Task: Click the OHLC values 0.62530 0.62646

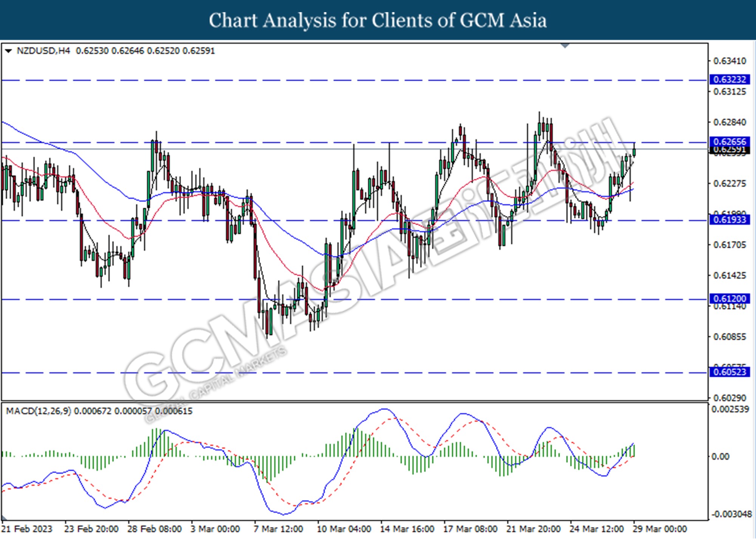Action: [110, 51]
